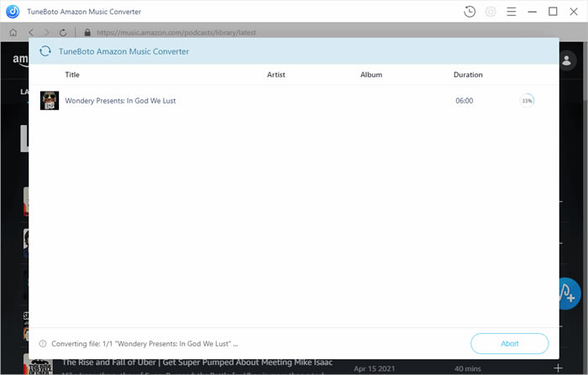Viewport: 588px width, 375px height.
Task: Click the 06:00 duration value
Action: point(465,101)
